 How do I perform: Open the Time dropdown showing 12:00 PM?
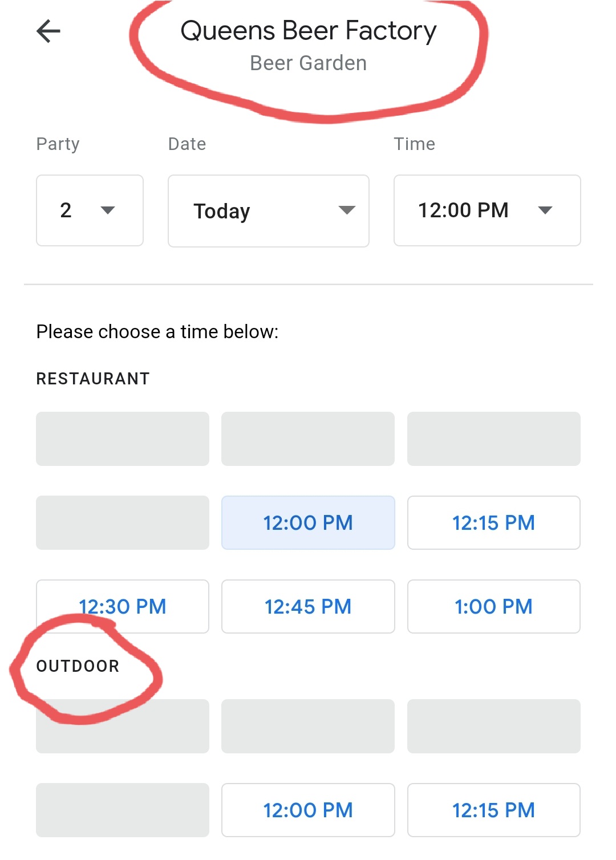(487, 210)
